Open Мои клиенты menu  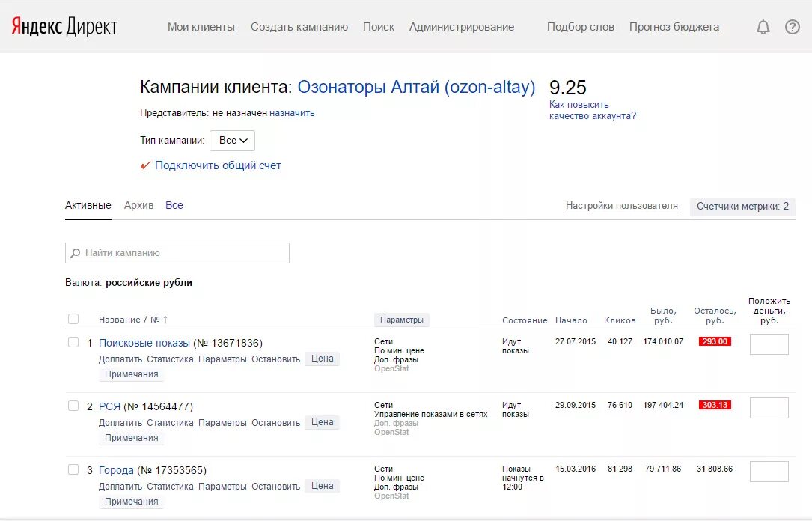tap(201, 27)
